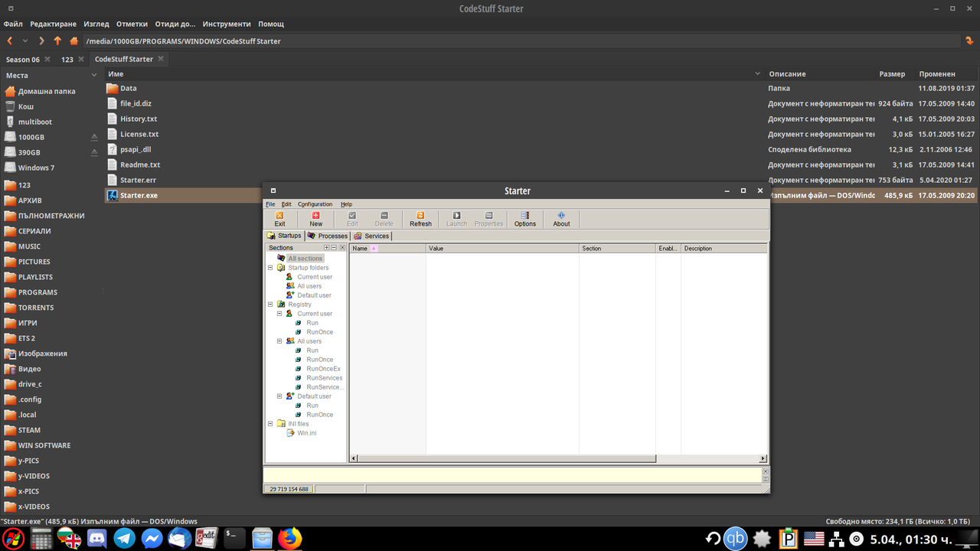Close the Sections panel
Viewport: 980px width, 551px height.
(x=342, y=248)
